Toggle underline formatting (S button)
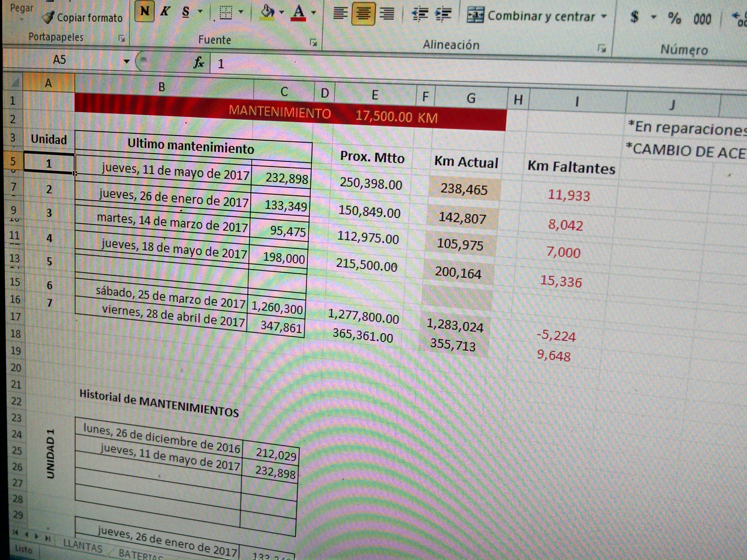The image size is (747, 560). [185, 12]
